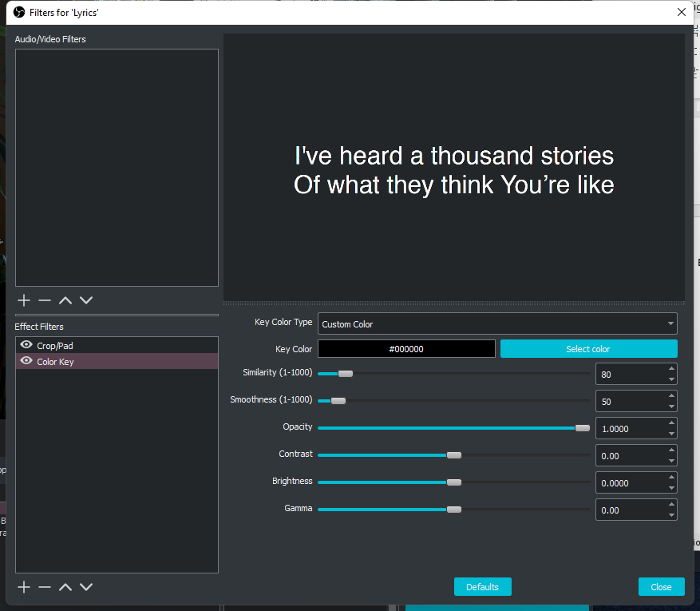Move Effect filter down with arrow
Image resolution: width=700 pixels, height=611 pixels.
[86, 587]
